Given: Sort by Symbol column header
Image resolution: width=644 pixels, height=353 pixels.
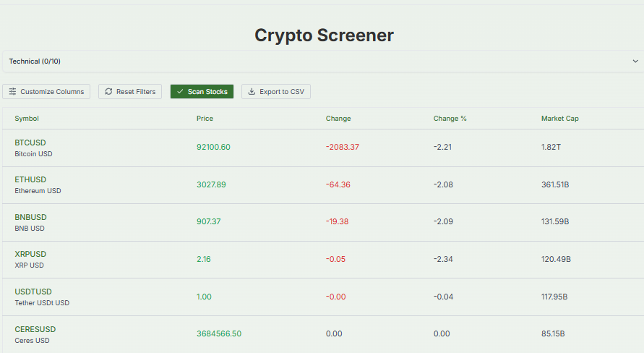Looking at the screenshot, I should pos(27,119).
